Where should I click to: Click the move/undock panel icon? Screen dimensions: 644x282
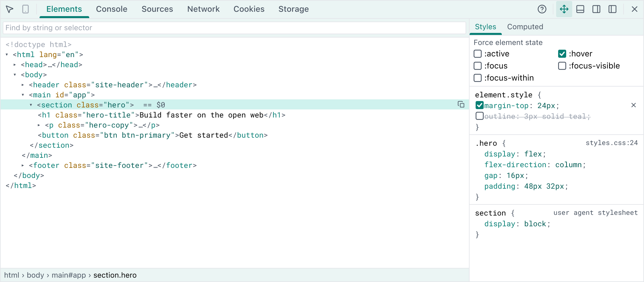coord(564,9)
